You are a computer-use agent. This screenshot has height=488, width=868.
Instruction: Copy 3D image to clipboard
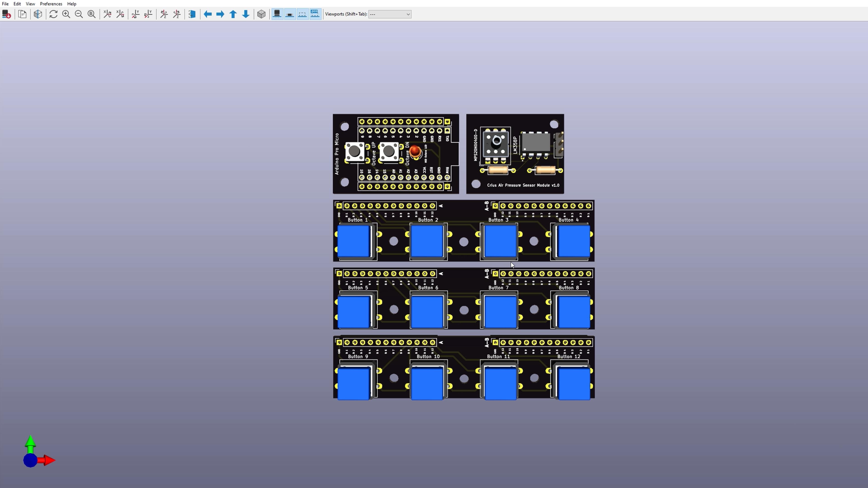coord(23,14)
